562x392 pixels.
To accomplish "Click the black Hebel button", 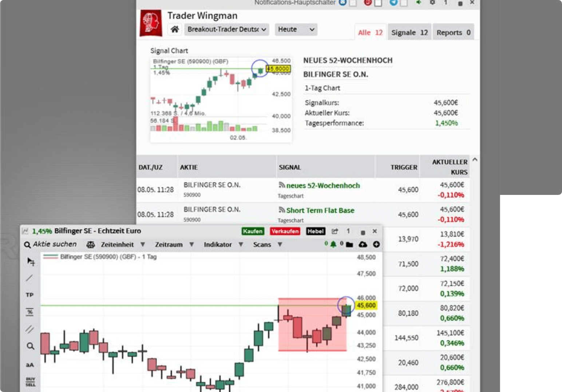I will tap(316, 231).
